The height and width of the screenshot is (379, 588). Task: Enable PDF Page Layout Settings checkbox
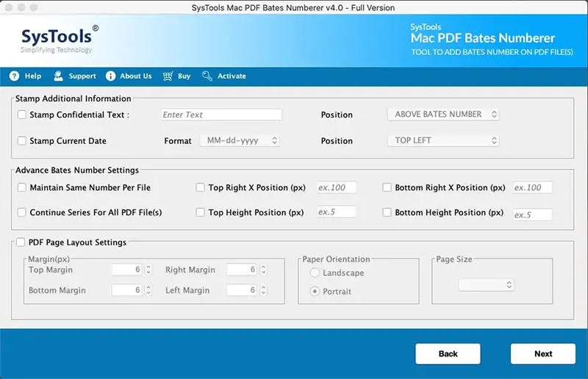pyautogui.click(x=21, y=242)
